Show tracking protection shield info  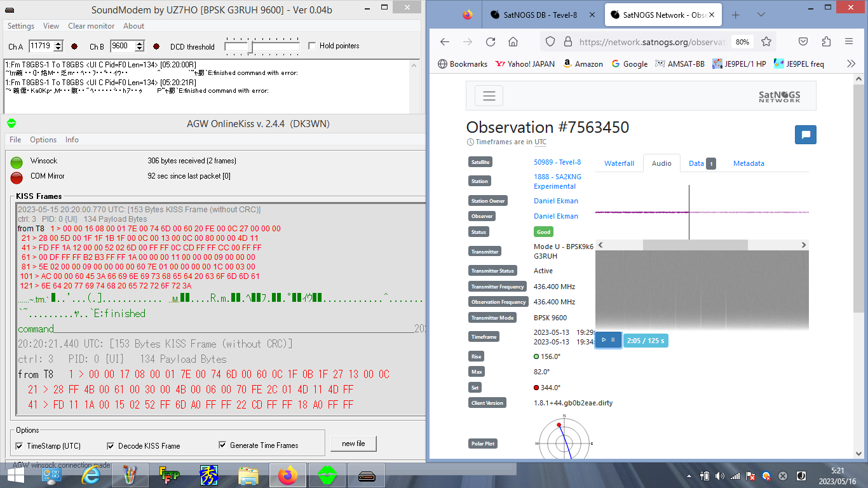pos(550,41)
